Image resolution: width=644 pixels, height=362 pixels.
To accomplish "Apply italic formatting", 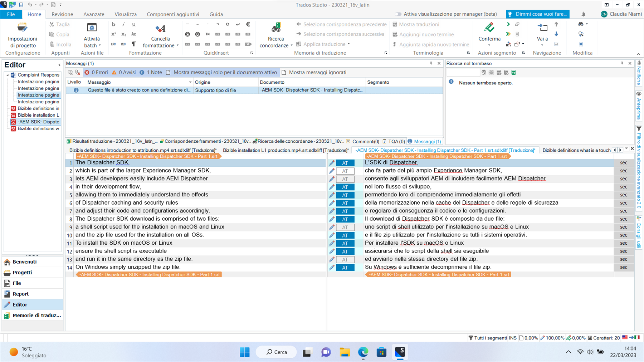I will (123, 24).
